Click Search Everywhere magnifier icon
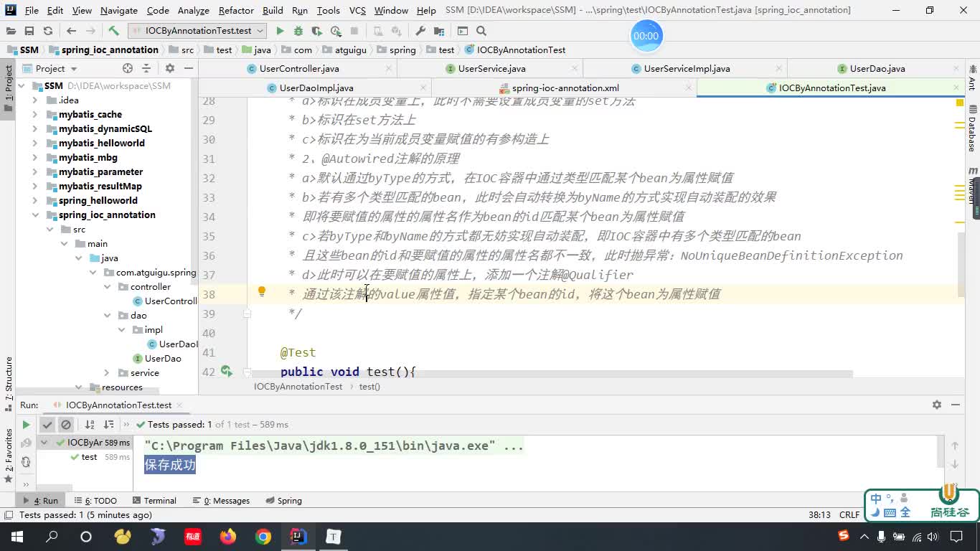This screenshot has width=980, height=551. click(481, 31)
